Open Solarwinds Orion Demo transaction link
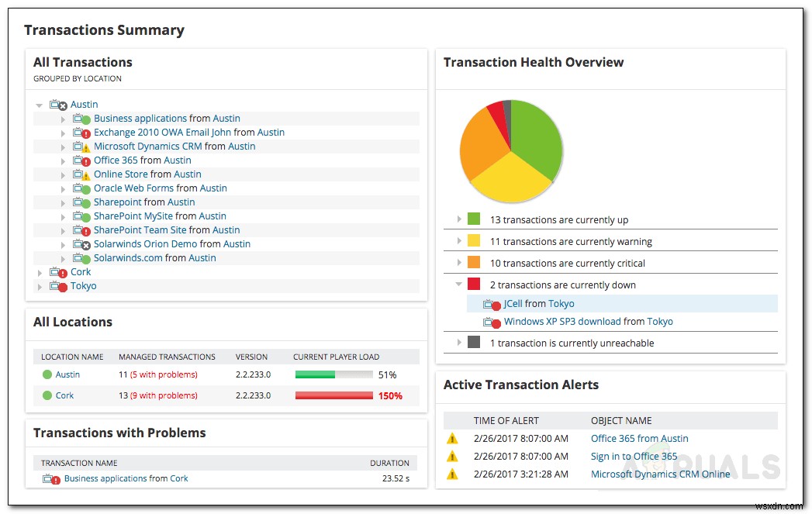Image resolution: width=812 pixels, height=514 pixels. click(x=146, y=244)
